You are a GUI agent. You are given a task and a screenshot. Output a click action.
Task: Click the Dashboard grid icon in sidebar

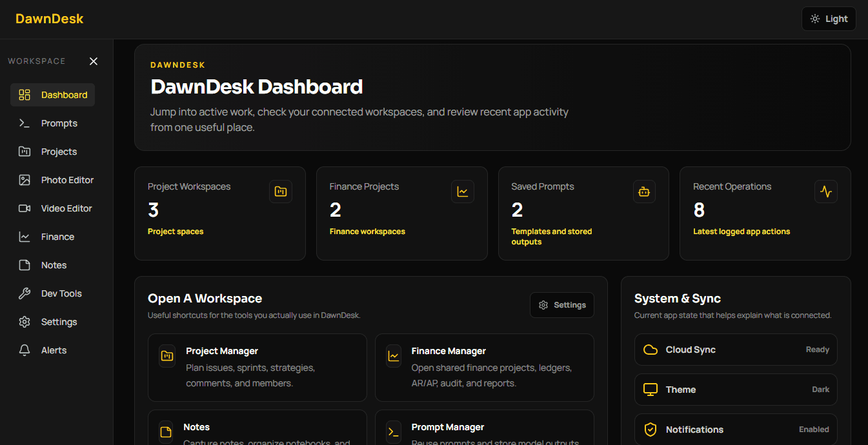coord(25,95)
